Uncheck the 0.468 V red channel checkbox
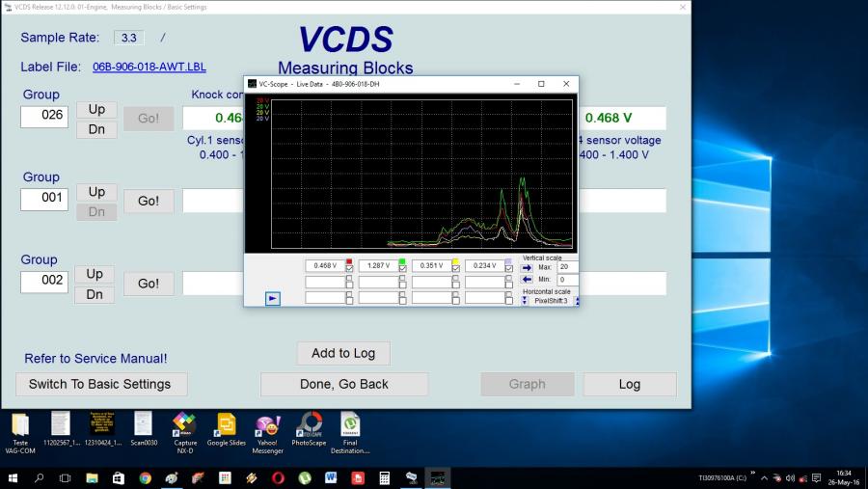This screenshot has width=868, height=489. pyautogui.click(x=349, y=269)
